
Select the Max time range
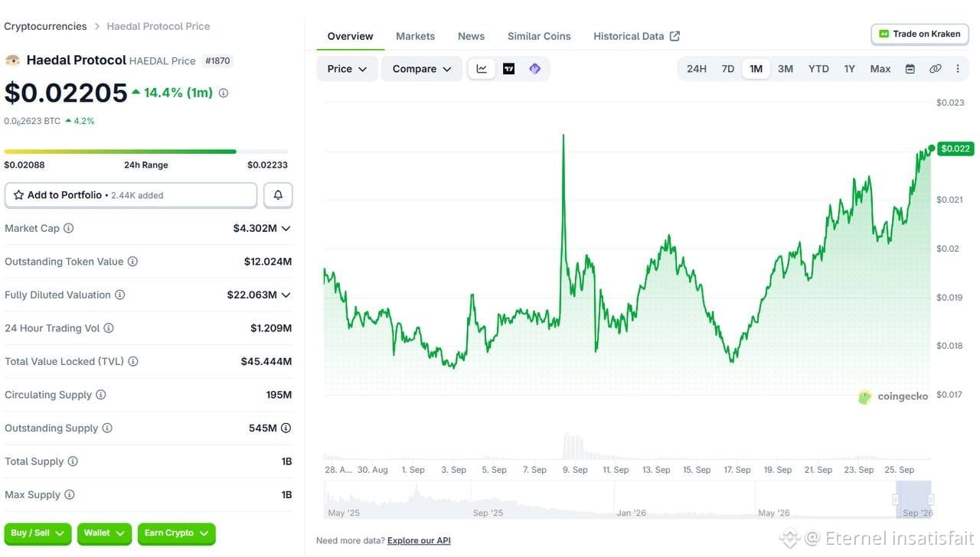click(x=880, y=69)
